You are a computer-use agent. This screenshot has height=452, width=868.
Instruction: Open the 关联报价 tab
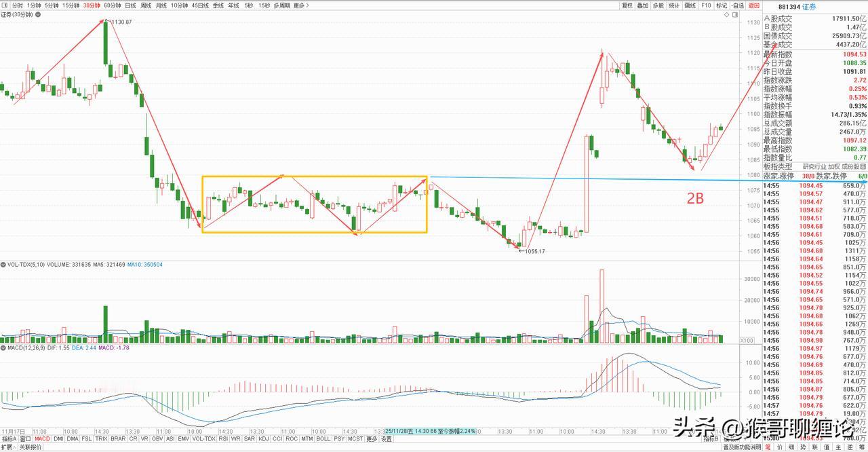31,447
